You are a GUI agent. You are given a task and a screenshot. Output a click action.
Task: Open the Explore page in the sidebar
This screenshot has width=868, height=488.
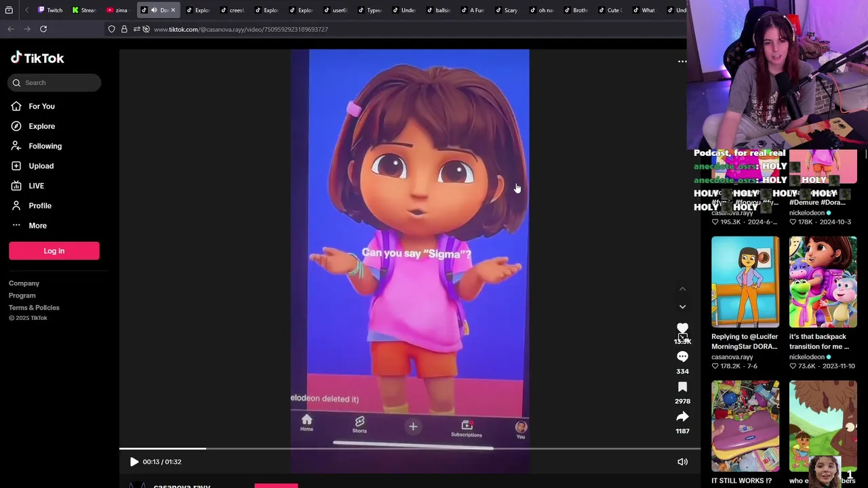pos(41,126)
